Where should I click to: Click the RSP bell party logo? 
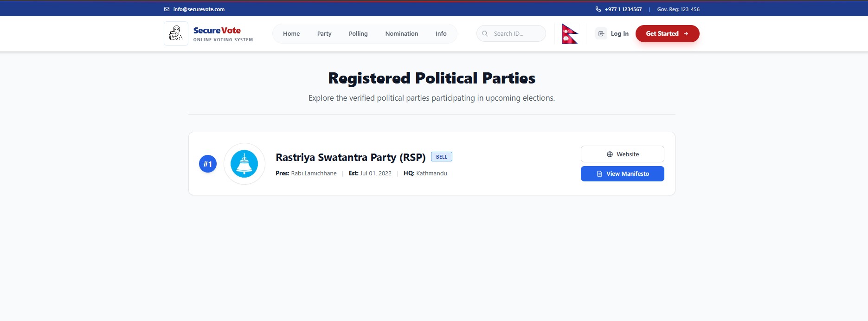pos(244,164)
